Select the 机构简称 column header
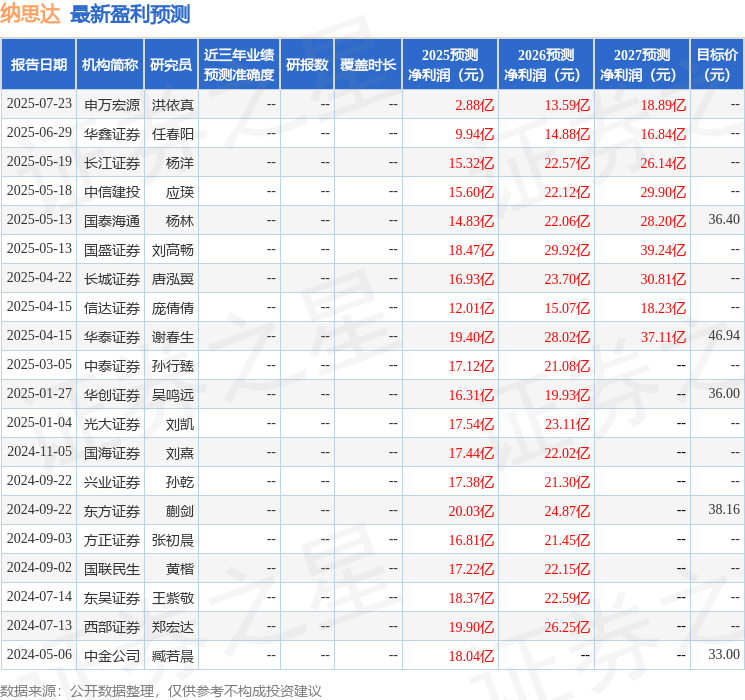Screen dimensions: 745x700 pos(110,65)
